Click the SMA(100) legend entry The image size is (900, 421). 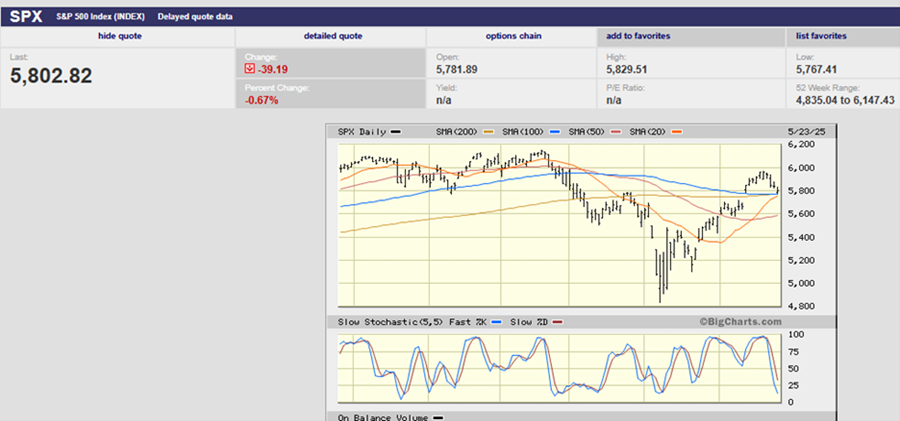click(533, 132)
